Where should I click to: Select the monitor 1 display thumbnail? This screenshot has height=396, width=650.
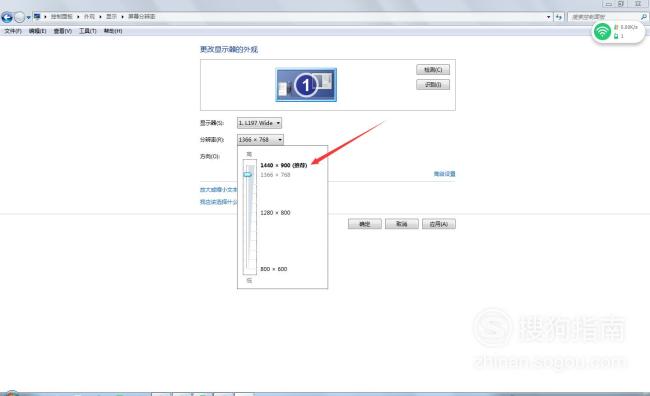tap(306, 85)
